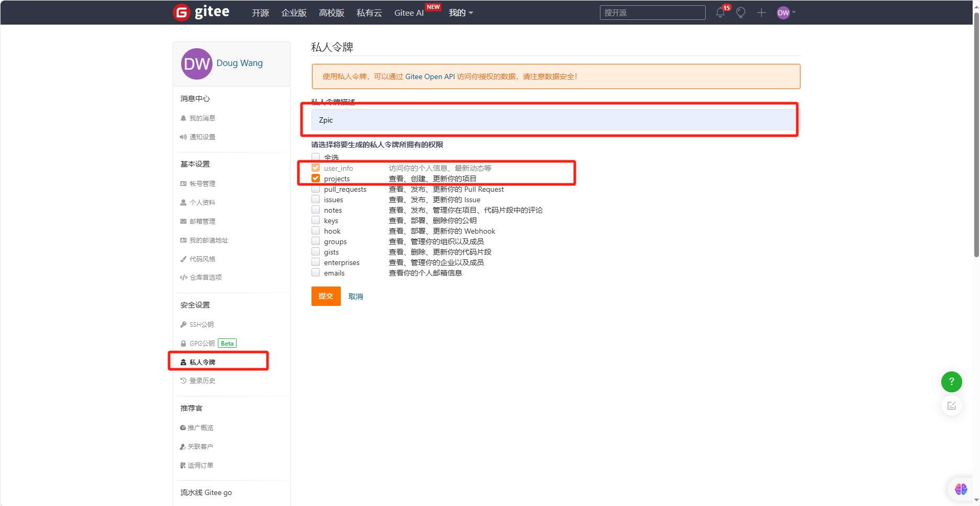
Task: Click 取消 to cancel token creation
Action: [x=355, y=296]
